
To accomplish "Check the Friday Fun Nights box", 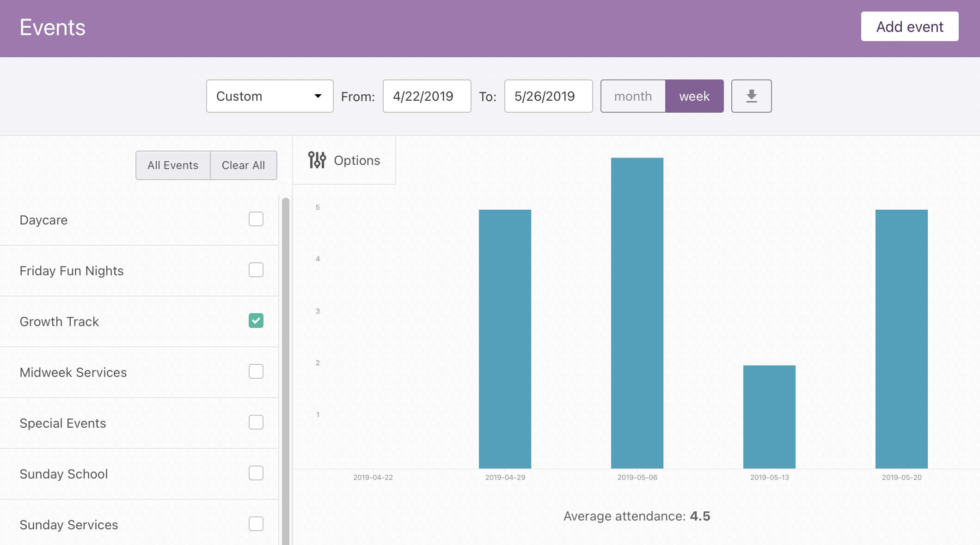I will click(x=256, y=270).
